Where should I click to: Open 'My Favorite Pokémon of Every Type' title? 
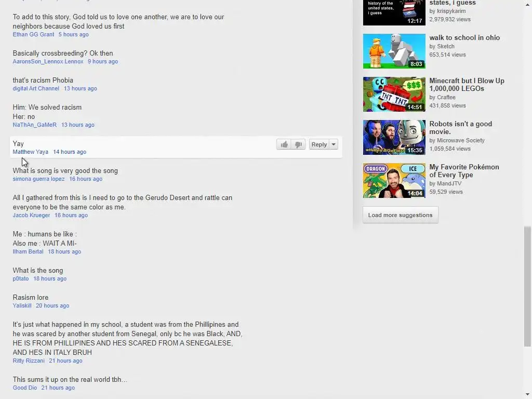point(464,171)
